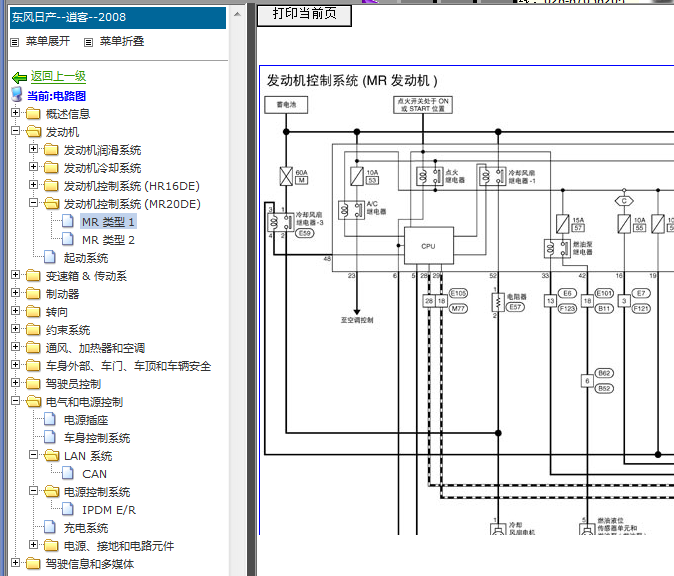
Task: Expand the 驾驶员控制 node
Action: point(15,383)
